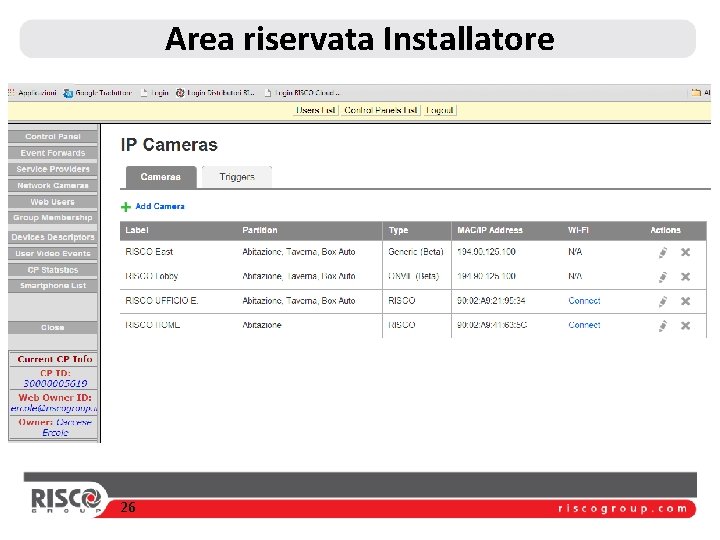Select the RISCO East label cell

(x=149, y=252)
